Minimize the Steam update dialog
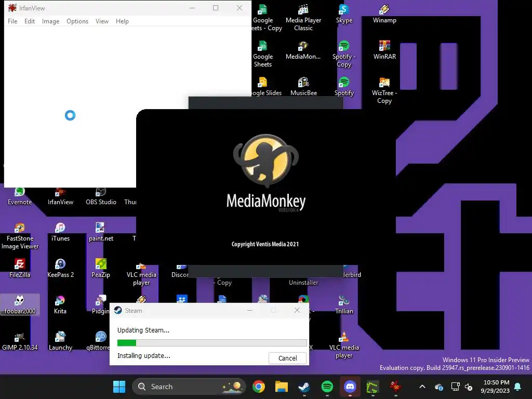The image size is (532, 399). [250, 310]
